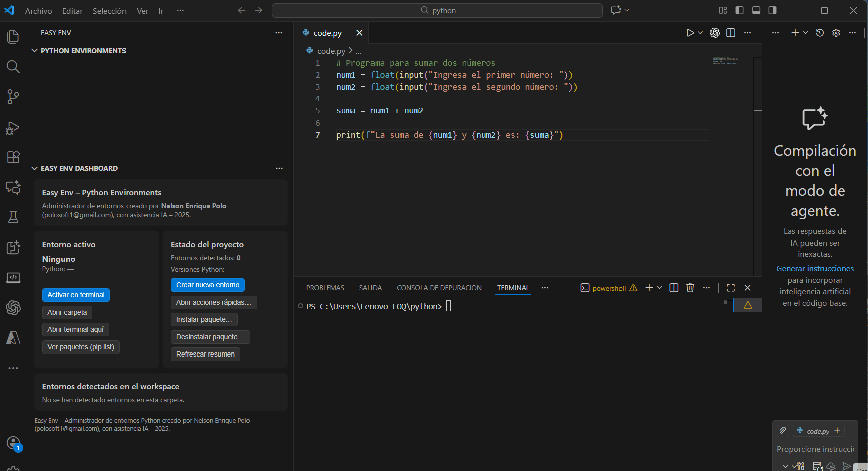This screenshot has width=868, height=471.
Task: Open the Search view in activity bar
Action: click(x=13, y=67)
